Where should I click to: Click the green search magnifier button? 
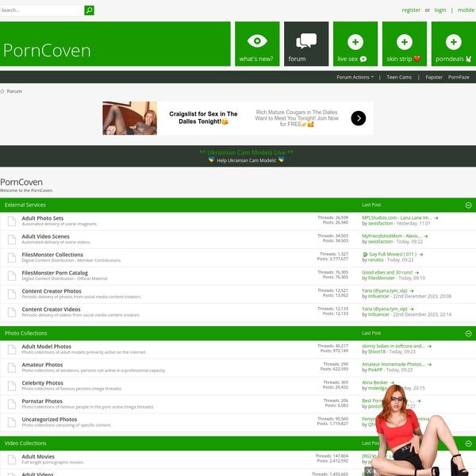tap(89, 10)
